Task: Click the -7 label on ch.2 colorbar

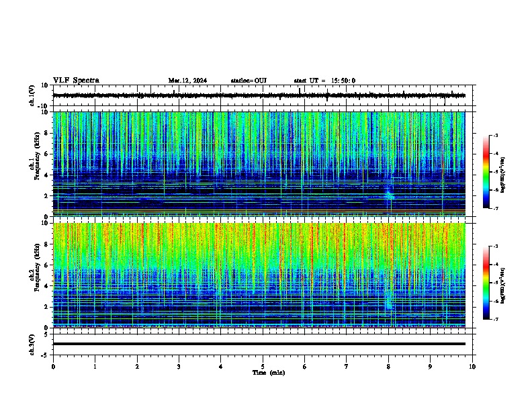Action: click(x=495, y=319)
